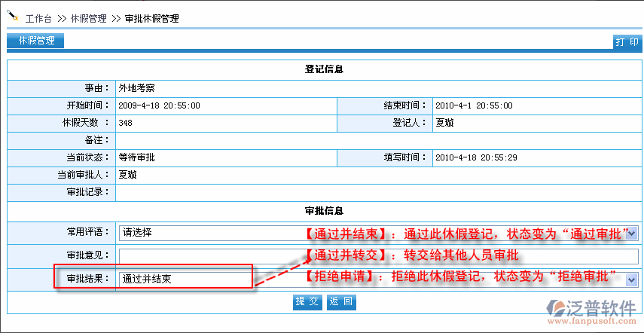Click the 登记信息 section header

pyautogui.click(x=324, y=69)
